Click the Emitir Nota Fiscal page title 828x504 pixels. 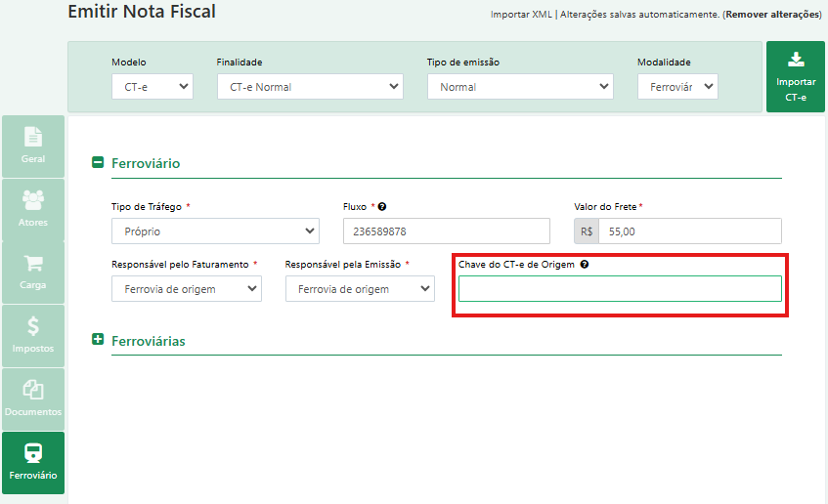(x=142, y=12)
